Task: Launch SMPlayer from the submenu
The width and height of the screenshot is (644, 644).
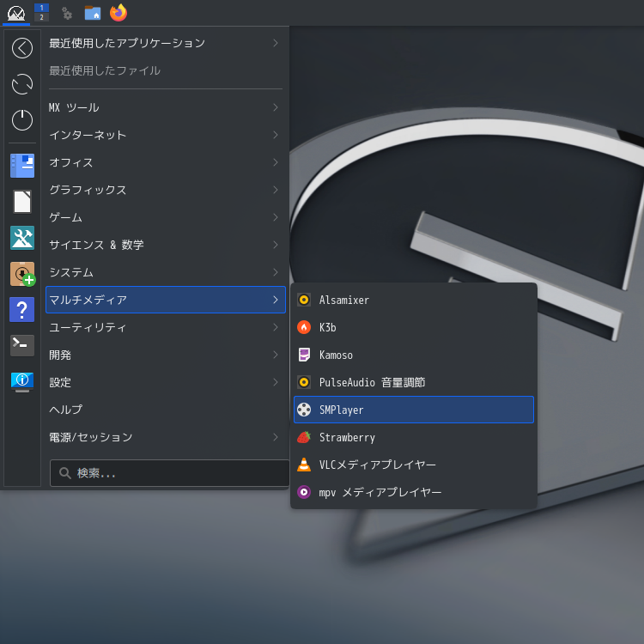Action: [414, 410]
